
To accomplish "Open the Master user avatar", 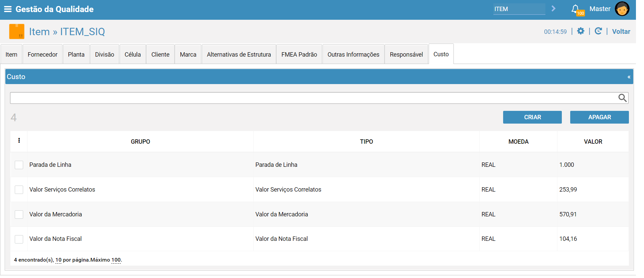I will coord(622,9).
